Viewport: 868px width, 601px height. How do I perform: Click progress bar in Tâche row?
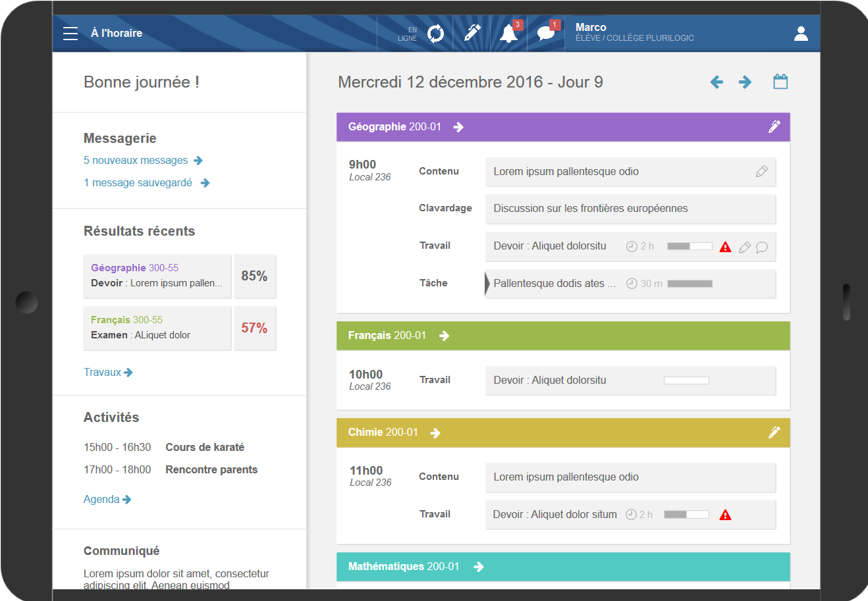pyautogui.click(x=690, y=284)
